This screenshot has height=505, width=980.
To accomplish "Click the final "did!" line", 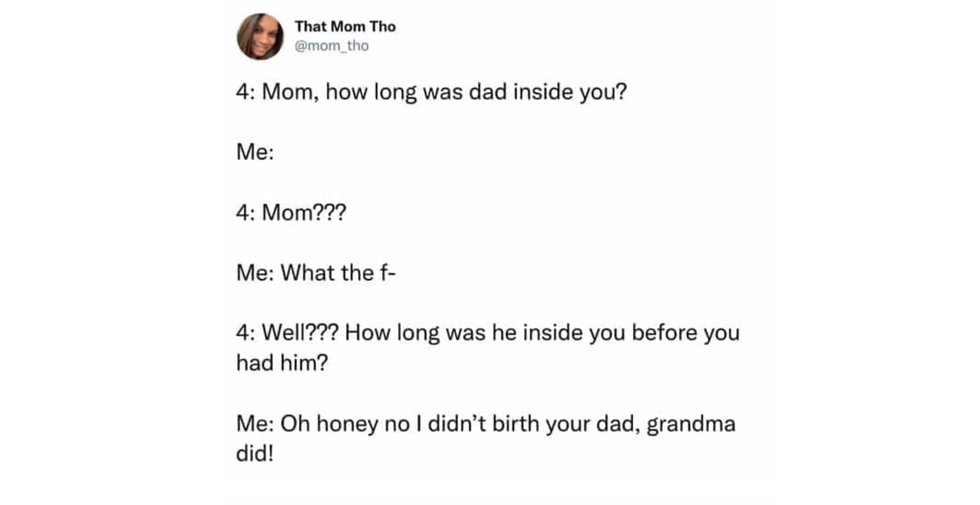I will tap(254, 453).
